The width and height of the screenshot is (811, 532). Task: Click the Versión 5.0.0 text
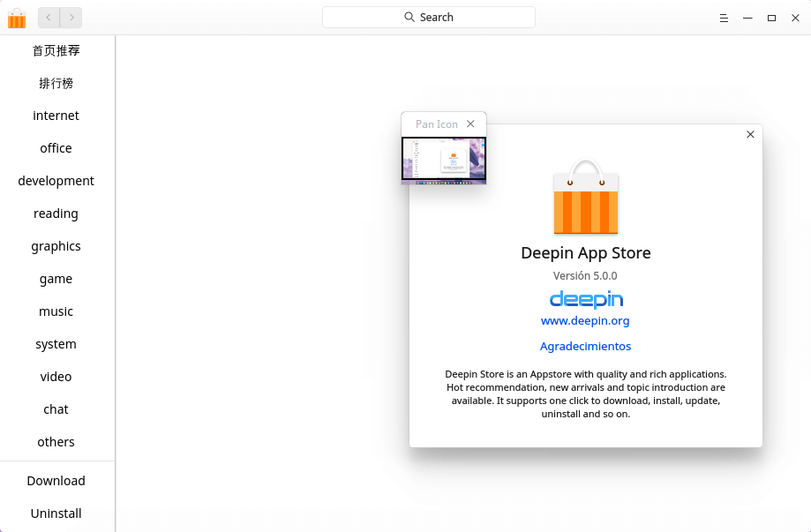(585, 275)
